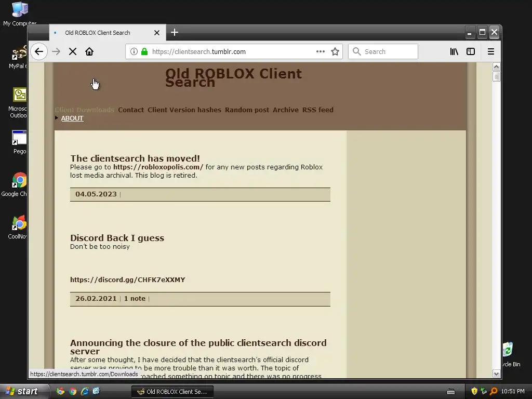The width and height of the screenshot is (532, 399).
Task: Open the Recycle Bin desktop icon
Action: (x=511, y=354)
